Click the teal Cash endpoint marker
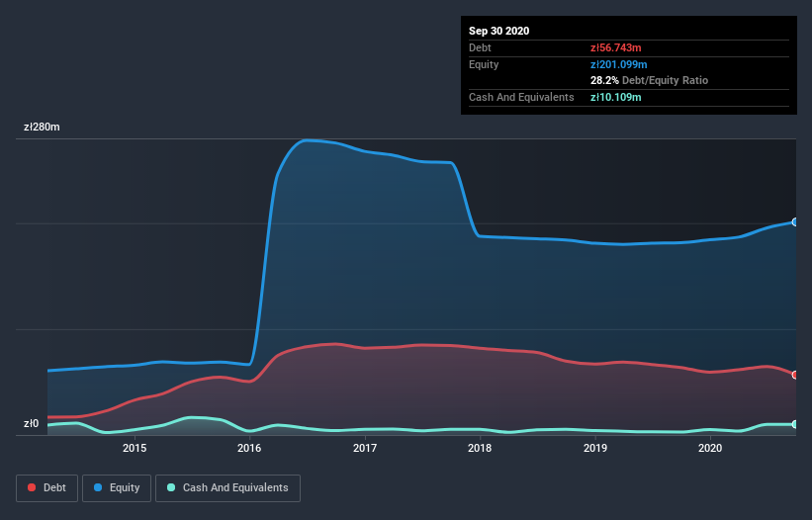 pyautogui.click(x=795, y=424)
